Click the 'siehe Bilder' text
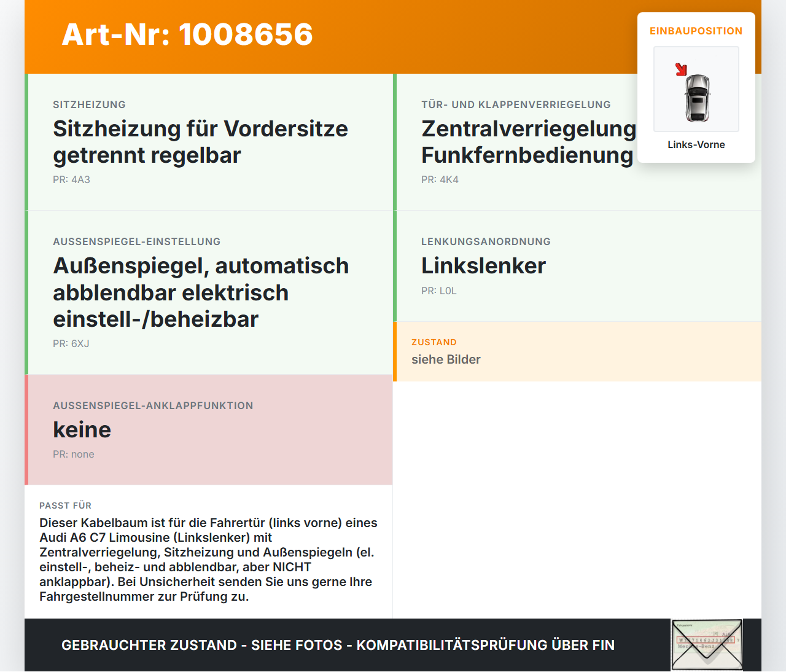Viewport: 786px width, 672px height. click(446, 359)
